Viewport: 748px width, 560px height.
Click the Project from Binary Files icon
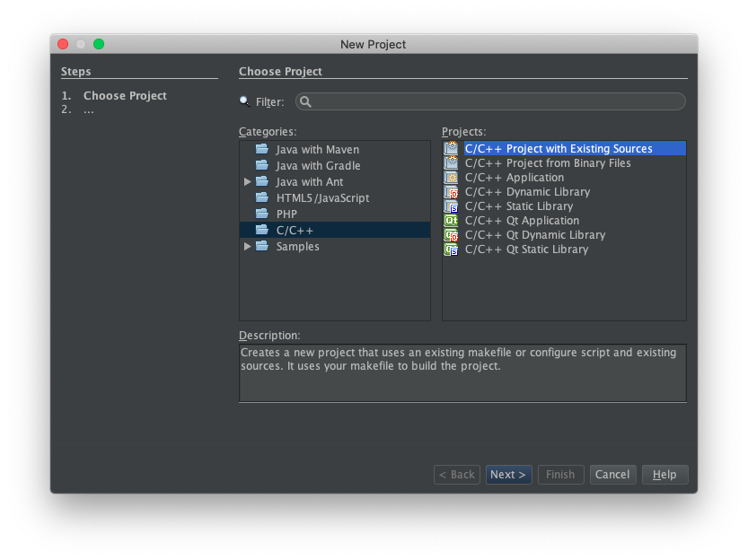coord(451,163)
